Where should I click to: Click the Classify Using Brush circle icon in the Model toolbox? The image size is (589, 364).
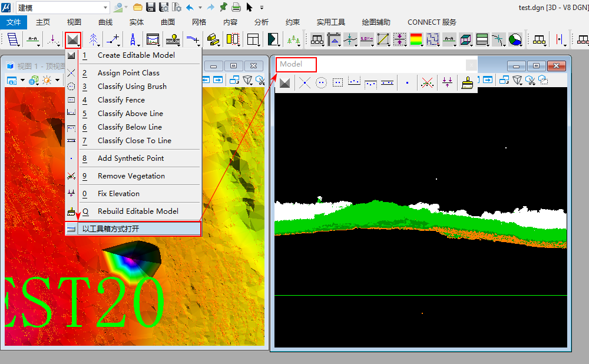tap(321, 83)
